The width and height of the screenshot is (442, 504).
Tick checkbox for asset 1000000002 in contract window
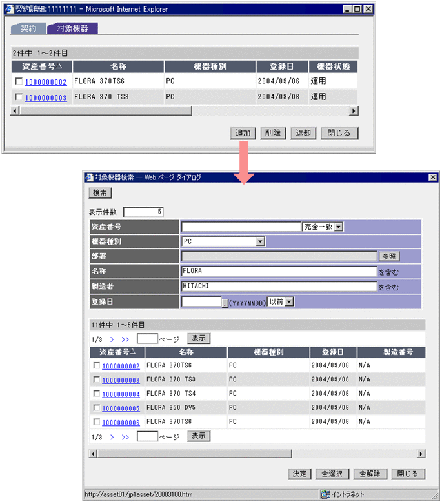tap(19, 81)
